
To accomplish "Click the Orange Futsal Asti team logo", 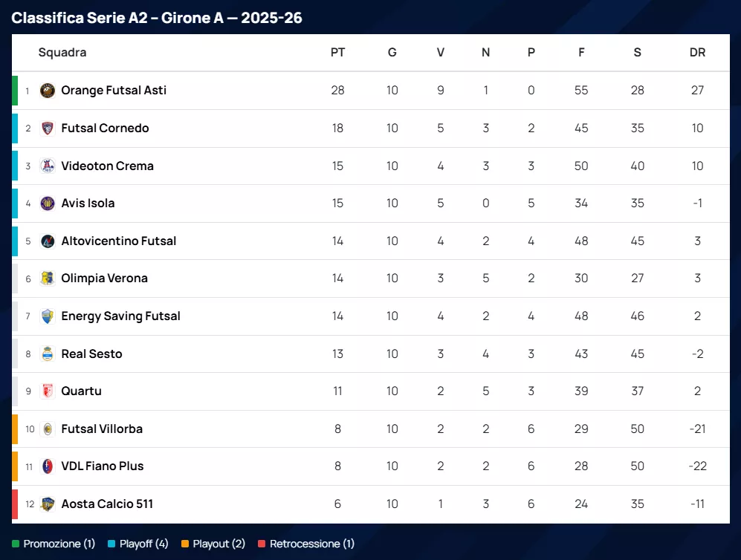I will [48, 91].
